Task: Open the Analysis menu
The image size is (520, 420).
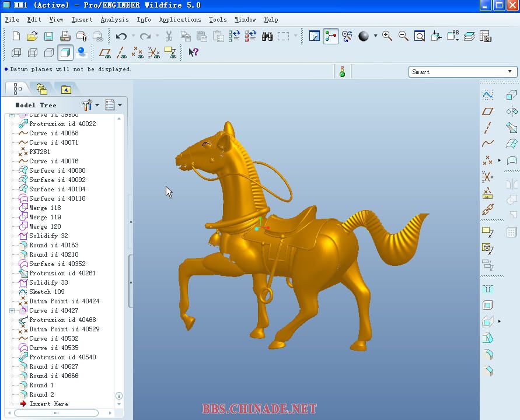Action: 114,19
